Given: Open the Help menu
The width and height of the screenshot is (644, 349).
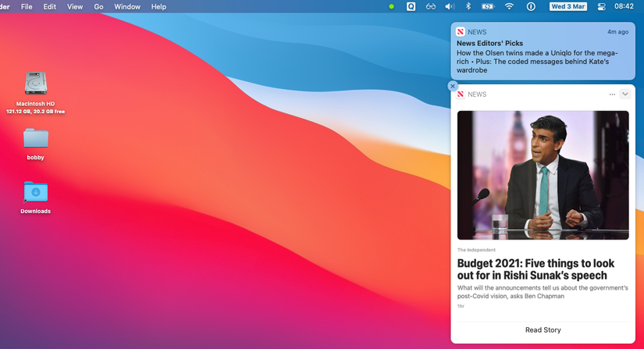Looking at the screenshot, I should point(158,6).
